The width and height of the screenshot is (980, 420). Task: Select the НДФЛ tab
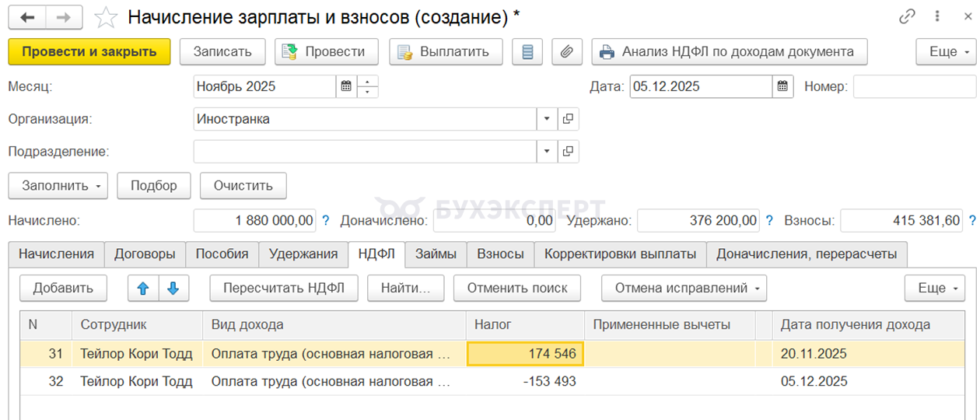(377, 254)
